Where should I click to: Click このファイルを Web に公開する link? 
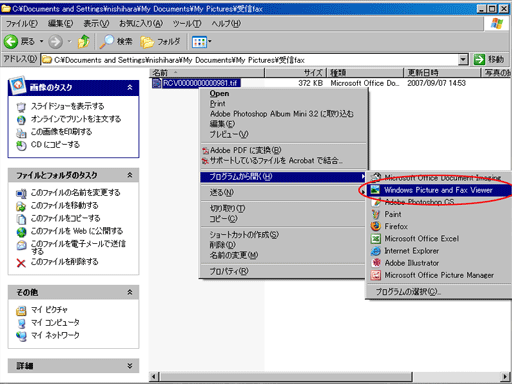77,231
